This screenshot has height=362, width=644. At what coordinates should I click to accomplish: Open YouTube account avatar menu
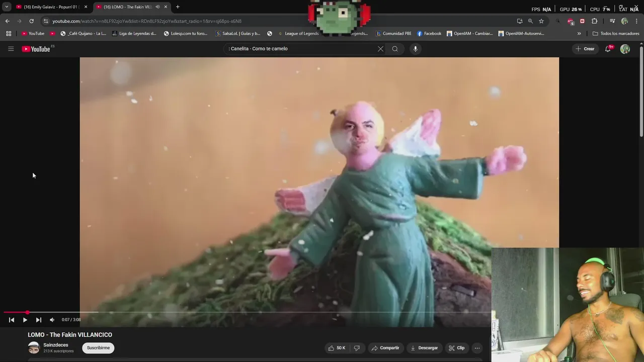tap(625, 49)
